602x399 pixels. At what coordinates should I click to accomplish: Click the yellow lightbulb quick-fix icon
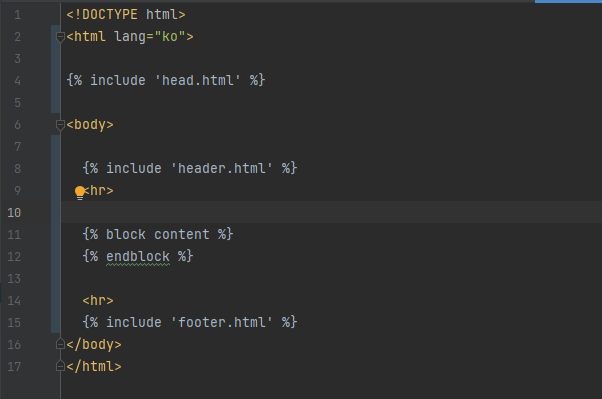click(x=80, y=193)
